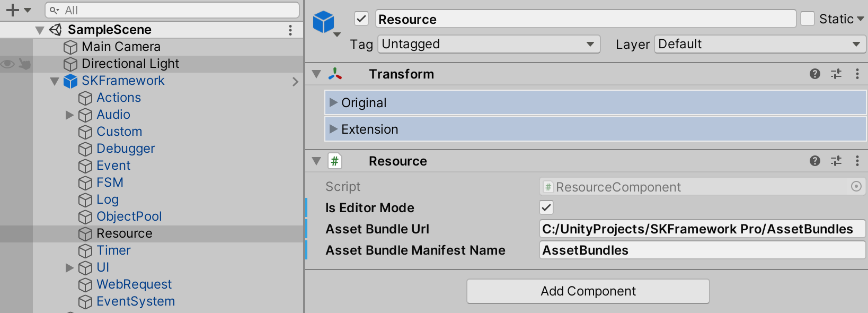Collapse the SKFramework prefab foldout
This screenshot has width=868, height=313.
click(x=55, y=81)
